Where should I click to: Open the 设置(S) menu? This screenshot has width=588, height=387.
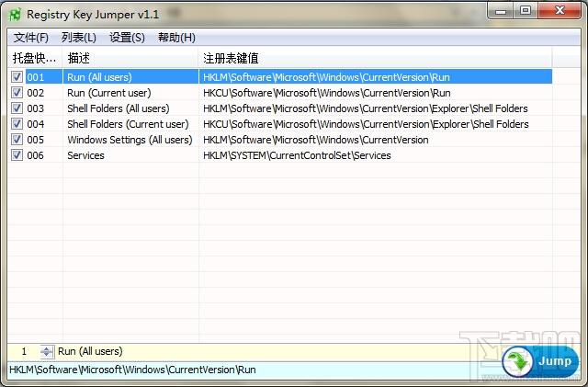(x=127, y=38)
